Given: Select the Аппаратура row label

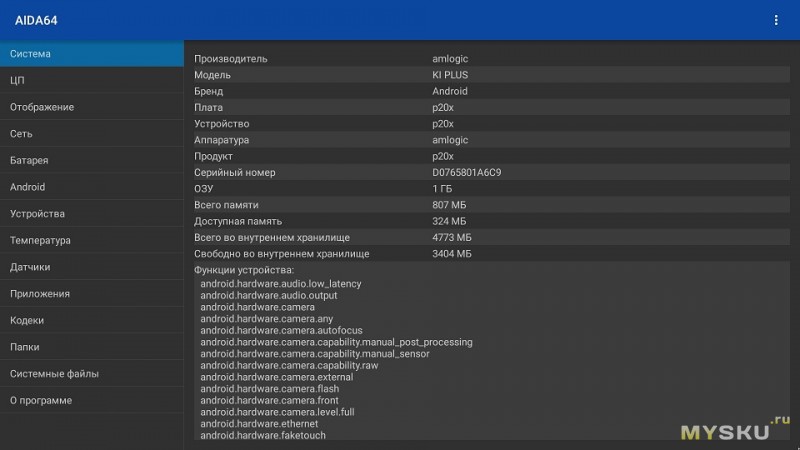Looking at the screenshot, I should (x=221, y=140).
